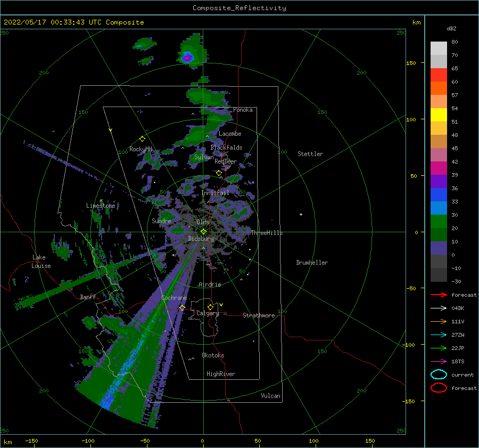Viewport: 479px width, 448px height.
Task: Click the Cochrane label
Action: [174, 298]
